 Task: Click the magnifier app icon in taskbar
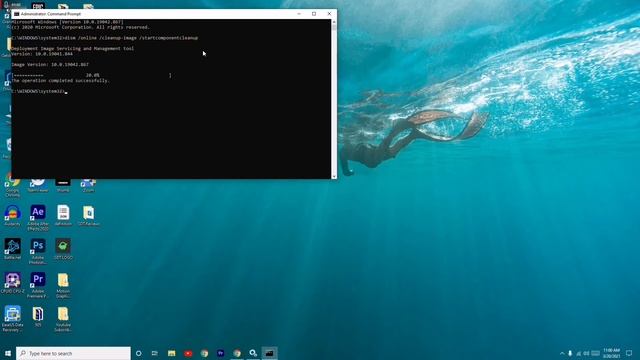(x=253, y=353)
